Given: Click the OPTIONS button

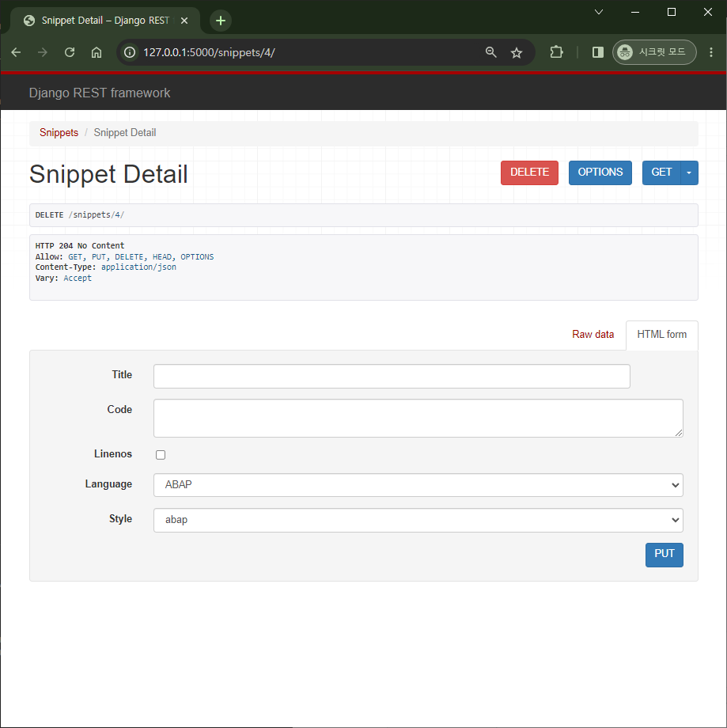Looking at the screenshot, I should click(600, 173).
